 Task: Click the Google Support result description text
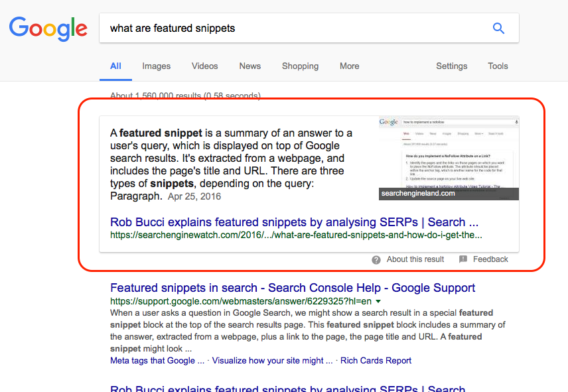[x=307, y=330]
